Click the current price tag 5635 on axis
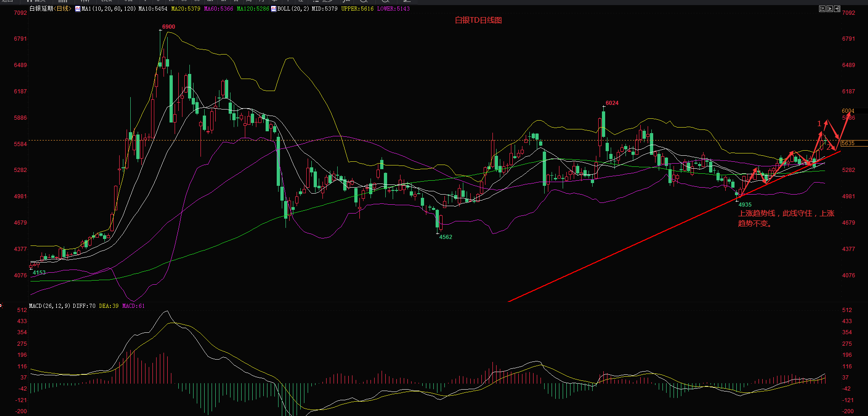Screen dimensions: 868x416 coord(848,143)
